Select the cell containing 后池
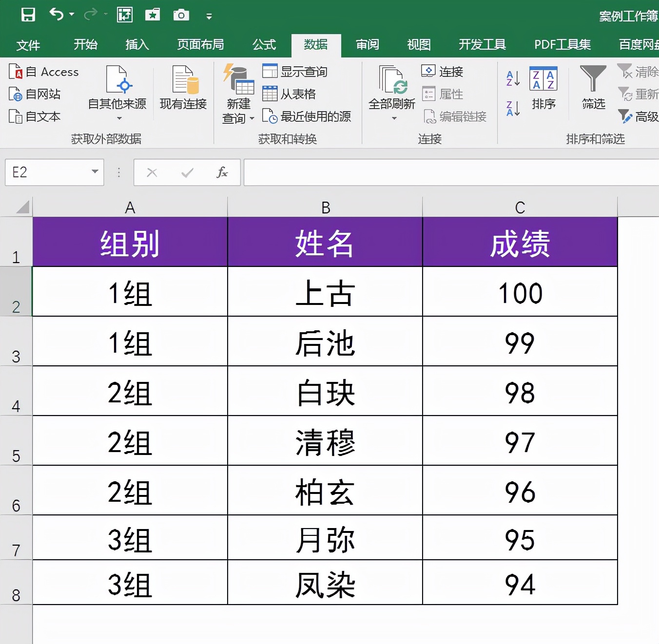659x644 pixels. click(x=325, y=341)
